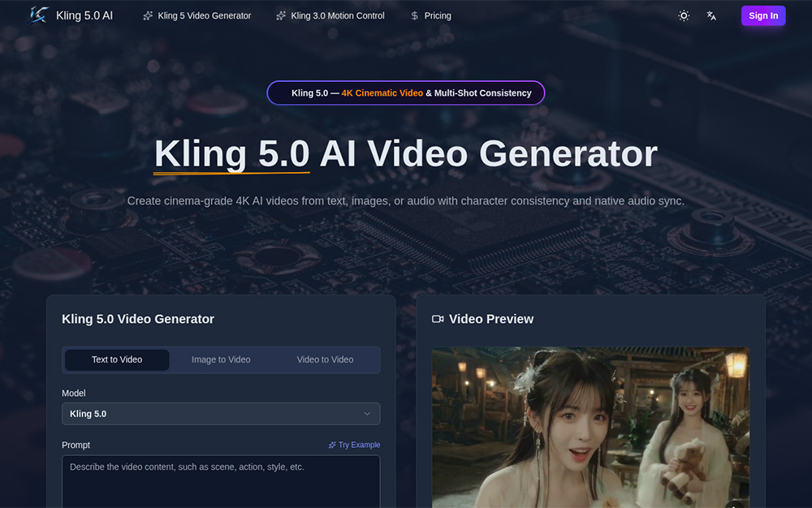Image resolution: width=812 pixels, height=508 pixels.
Task: Select the Text to Video tab
Action: 117,359
